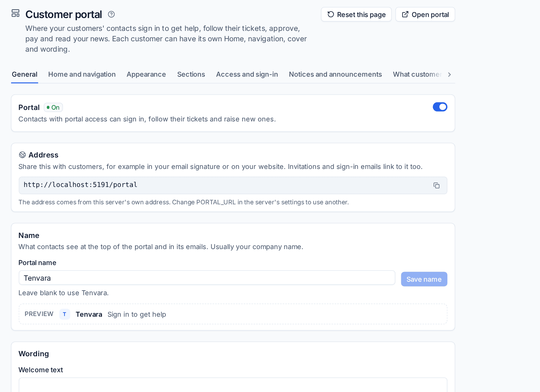Viewport: 540px width, 392px height.
Task: Go to the Appearance tab
Action: (146, 74)
